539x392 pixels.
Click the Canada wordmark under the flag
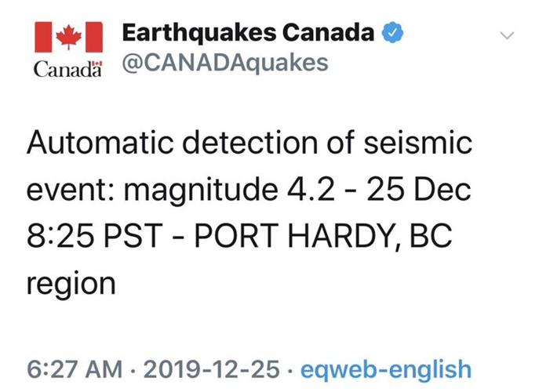[x=67, y=70]
